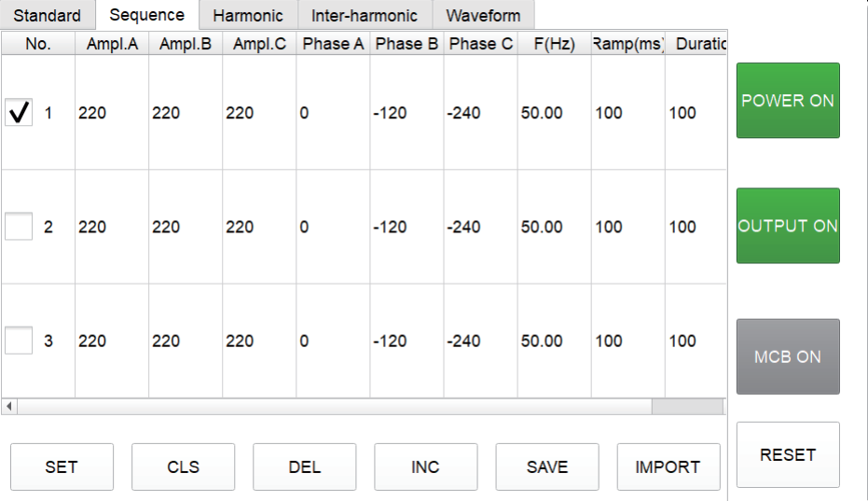Click the RESET button

[x=788, y=454]
